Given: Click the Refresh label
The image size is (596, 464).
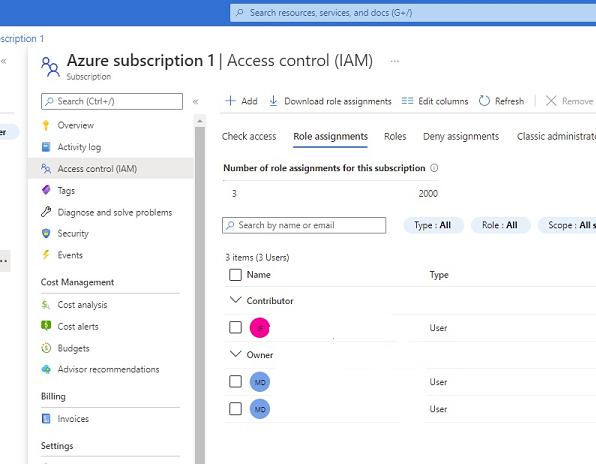Looking at the screenshot, I should [x=509, y=101].
